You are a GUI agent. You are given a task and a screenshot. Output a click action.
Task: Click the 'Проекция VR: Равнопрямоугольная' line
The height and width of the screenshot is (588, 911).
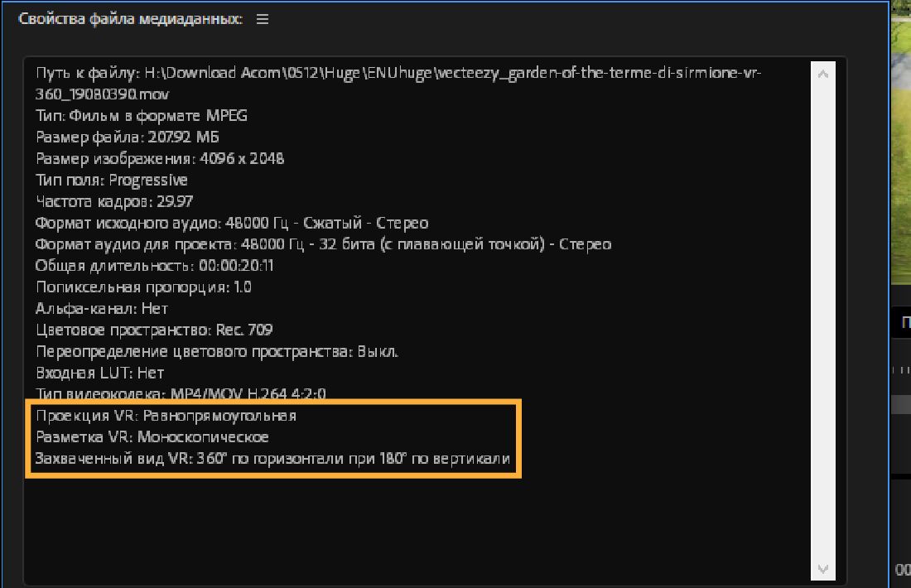click(x=166, y=416)
